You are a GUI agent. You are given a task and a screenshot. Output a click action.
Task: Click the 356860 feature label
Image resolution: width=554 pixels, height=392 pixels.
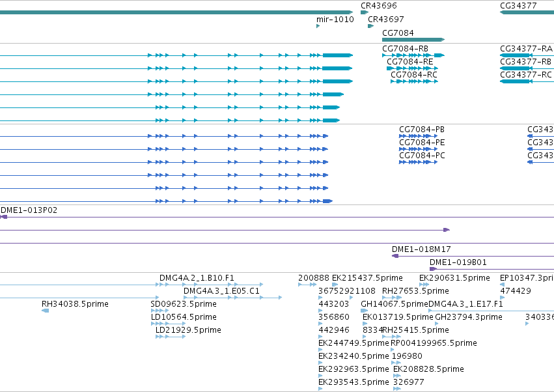[333, 317]
